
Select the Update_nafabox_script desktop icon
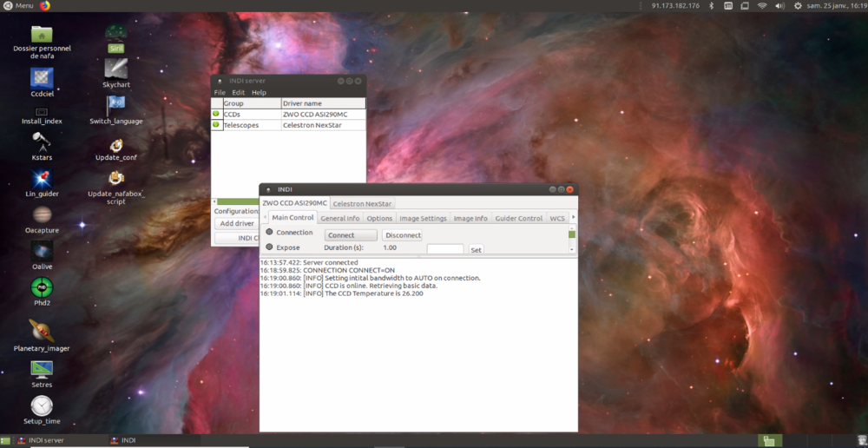[115, 188]
